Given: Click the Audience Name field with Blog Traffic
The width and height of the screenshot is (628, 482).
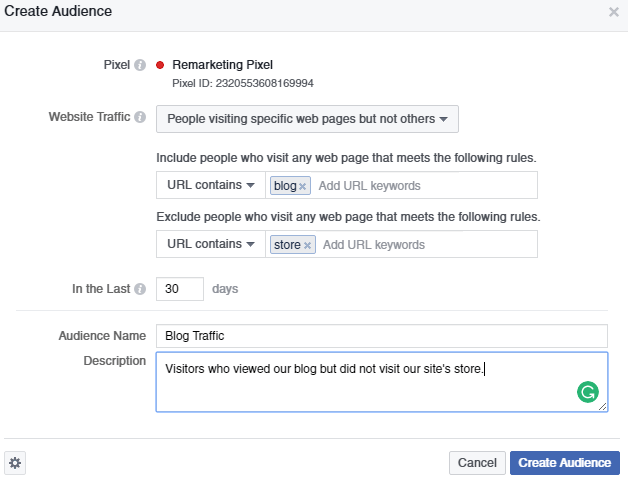Looking at the screenshot, I should [x=381, y=336].
